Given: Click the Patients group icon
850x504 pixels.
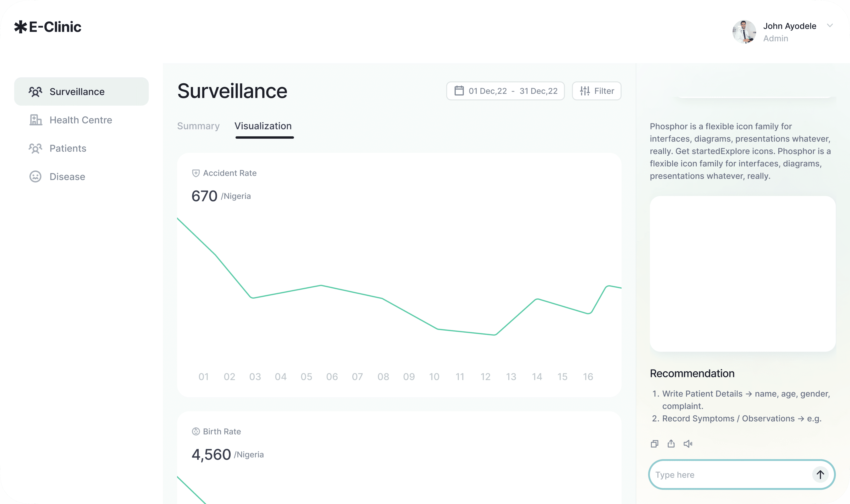Looking at the screenshot, I should 35,148.
